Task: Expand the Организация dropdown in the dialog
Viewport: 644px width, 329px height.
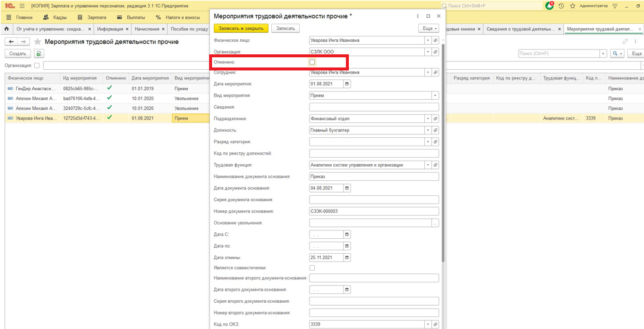Action: pos(428,52)
